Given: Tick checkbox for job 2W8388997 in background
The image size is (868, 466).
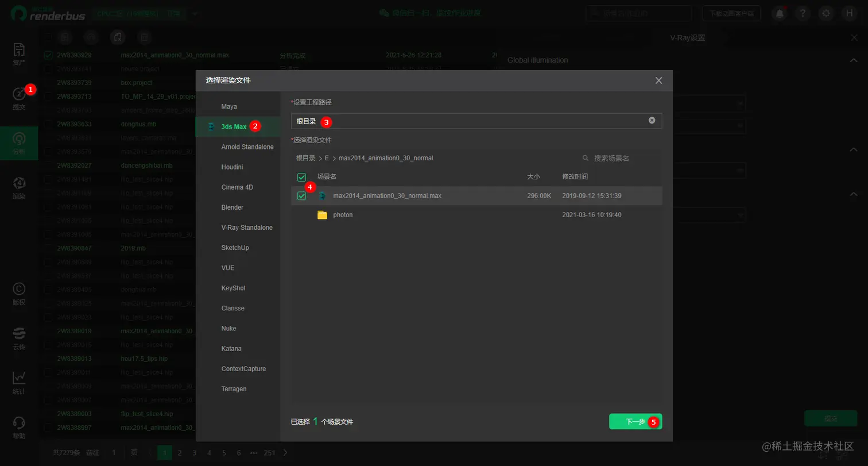Looking at the screenshot, I should [x=48, y=428].
